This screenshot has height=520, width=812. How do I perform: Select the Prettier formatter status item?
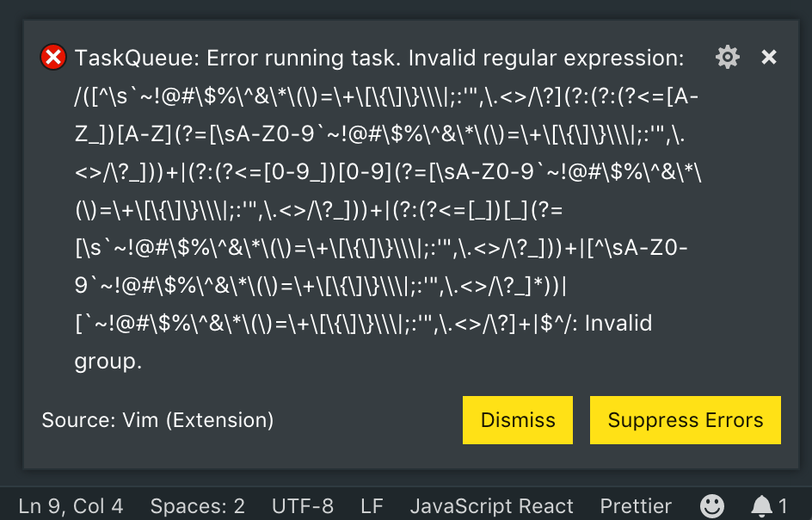click(636, 506)
